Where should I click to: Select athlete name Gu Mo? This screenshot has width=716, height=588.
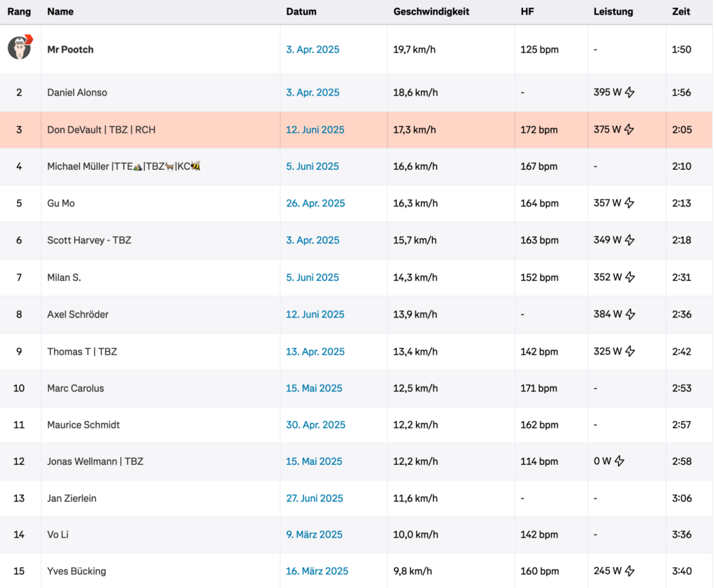tap(61, 203)
